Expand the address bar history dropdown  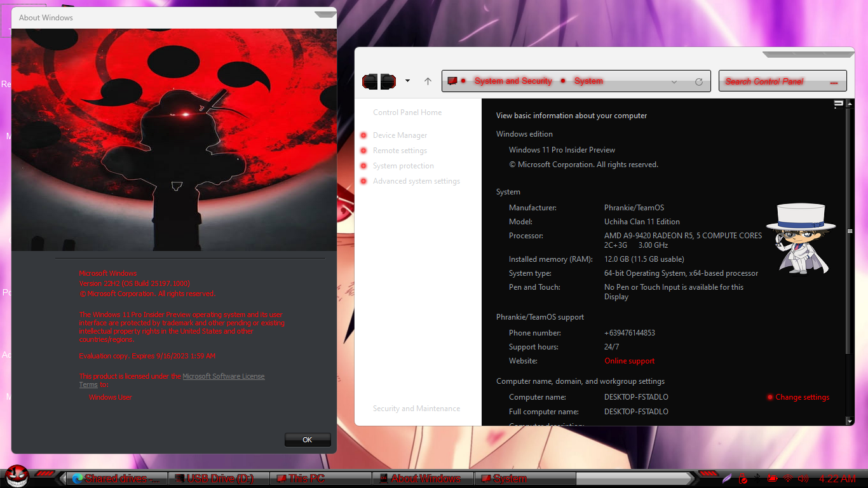(x=674, y=81)
